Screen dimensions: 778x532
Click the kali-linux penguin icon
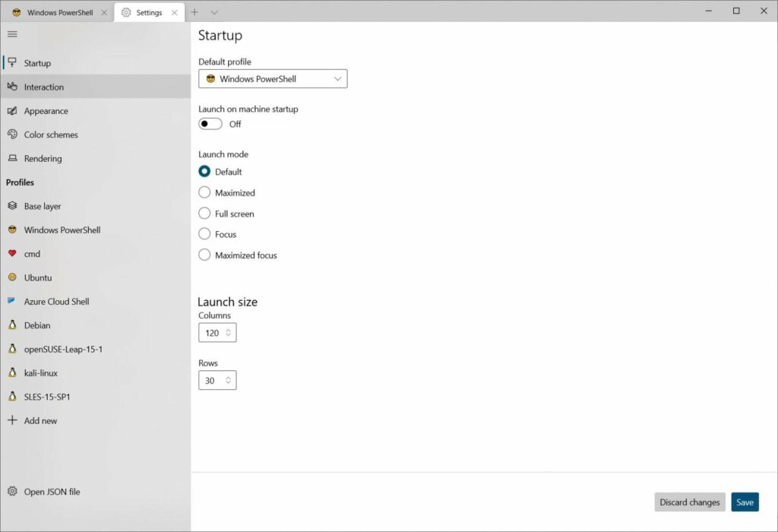(x=12, y=372)
